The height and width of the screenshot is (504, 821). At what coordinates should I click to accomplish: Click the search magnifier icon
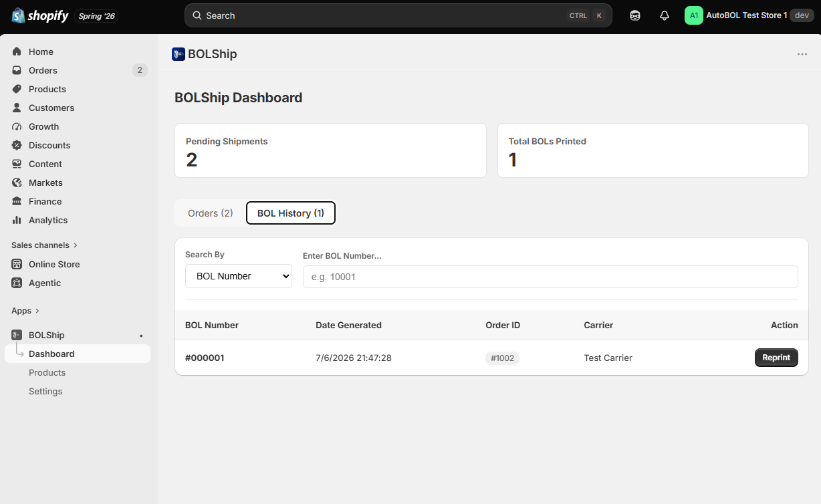pos(197,15)
